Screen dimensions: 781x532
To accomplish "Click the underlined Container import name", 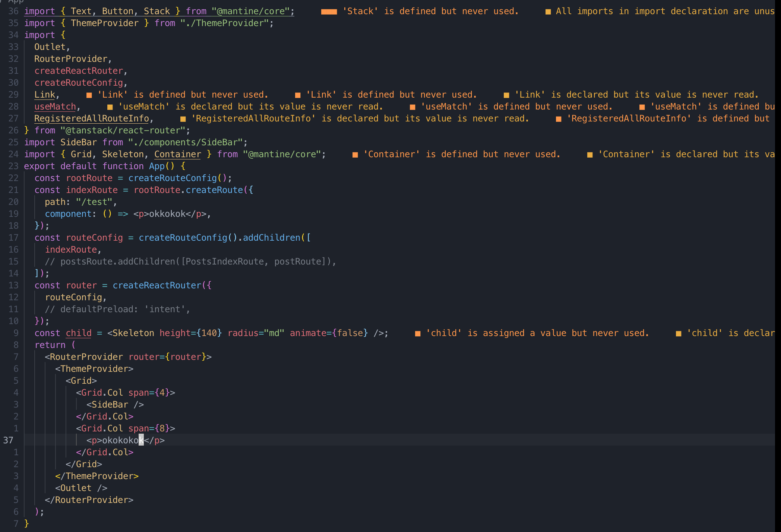I will [x=177, y=155].
